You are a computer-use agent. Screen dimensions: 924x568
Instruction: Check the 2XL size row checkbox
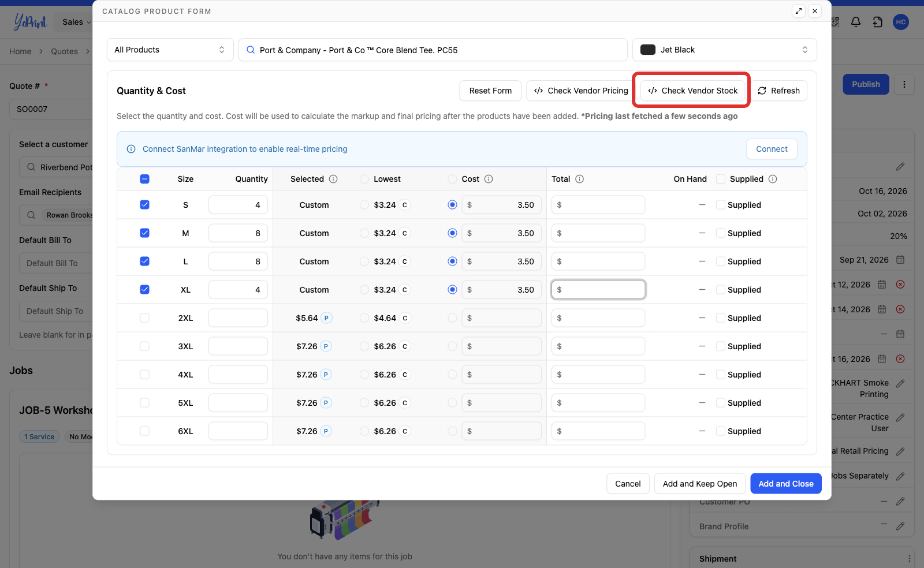[x=145, y=318]
